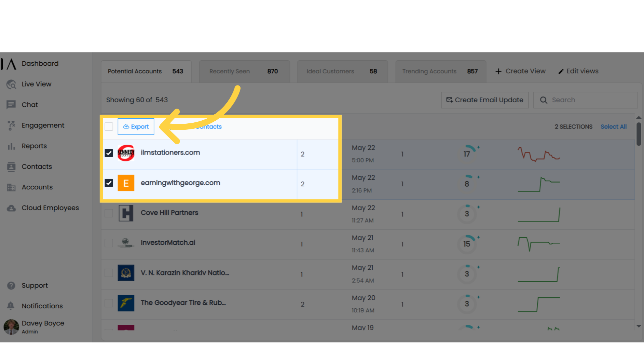
Task: Check the Cove Hill Partners checkbox
Action: click(x=109, y=213)
